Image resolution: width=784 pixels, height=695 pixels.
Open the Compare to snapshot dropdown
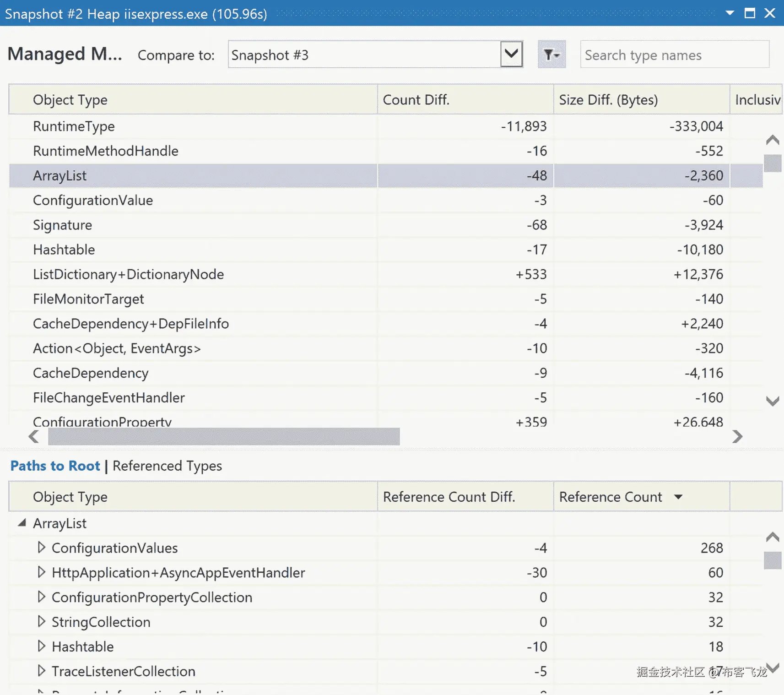[x=511, y=54]
